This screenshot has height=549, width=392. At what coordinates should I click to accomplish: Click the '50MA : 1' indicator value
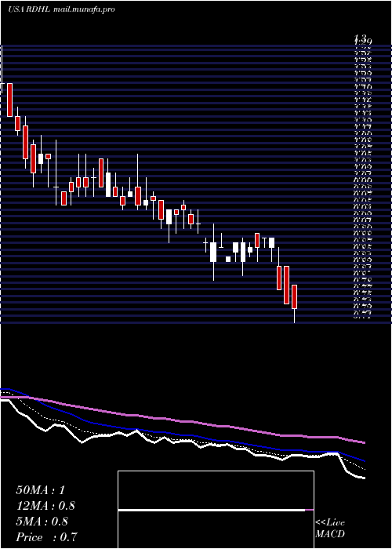[40, 490]
